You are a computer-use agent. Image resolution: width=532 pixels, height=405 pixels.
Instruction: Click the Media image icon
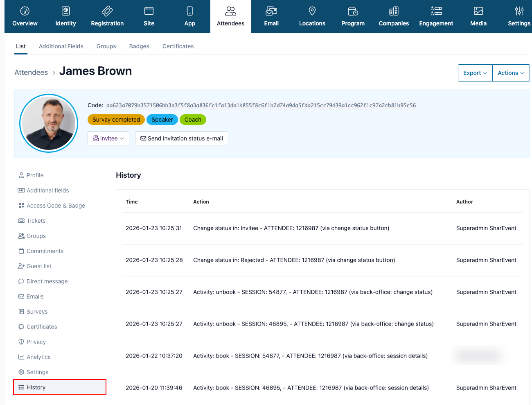(x=478, y=11)
